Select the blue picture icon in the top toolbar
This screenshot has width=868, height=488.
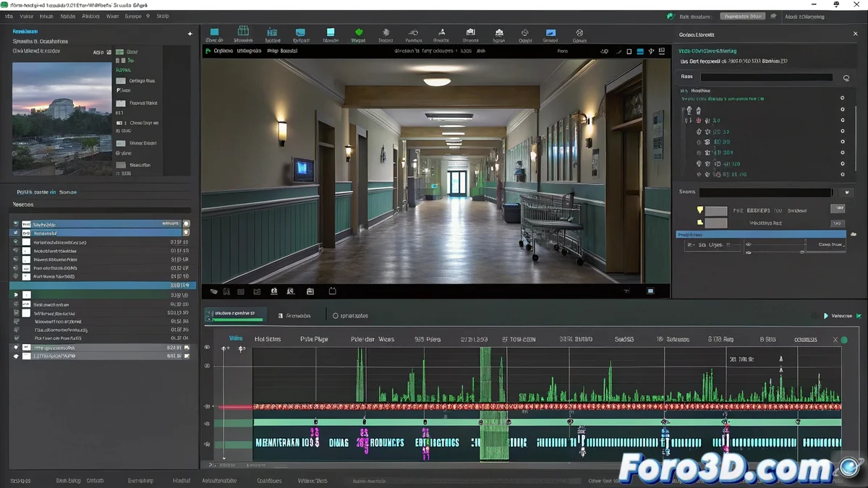(x=550, y=33)
